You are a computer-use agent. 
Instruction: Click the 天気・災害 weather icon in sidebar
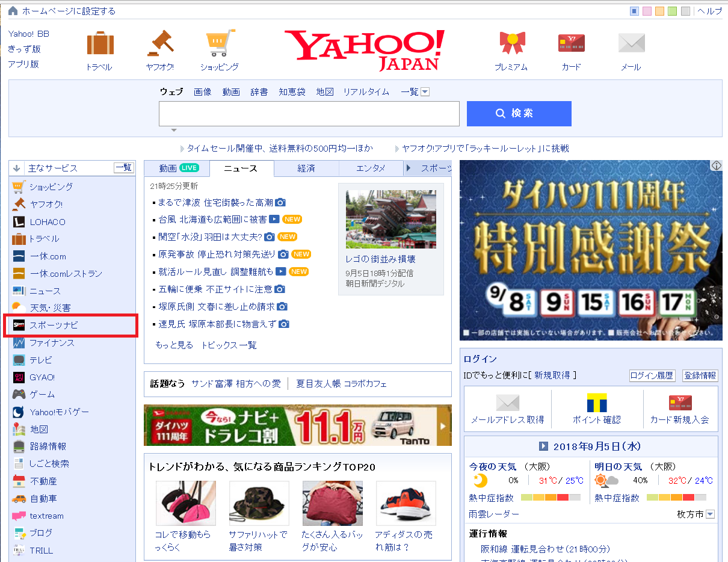(x=19, y=308)
